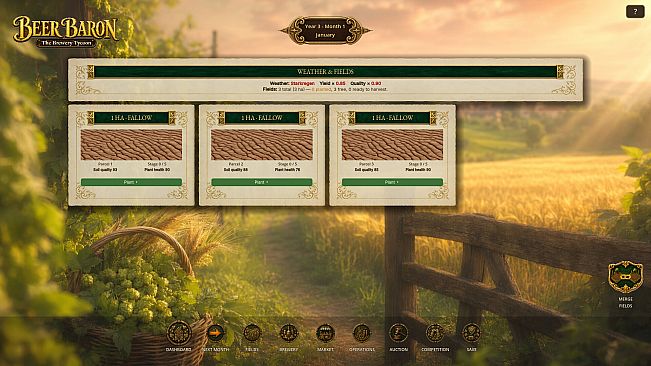The width and height of the screenshot is (651, 366).
Task: Click the Beer Baron logo
Action: 65,32
